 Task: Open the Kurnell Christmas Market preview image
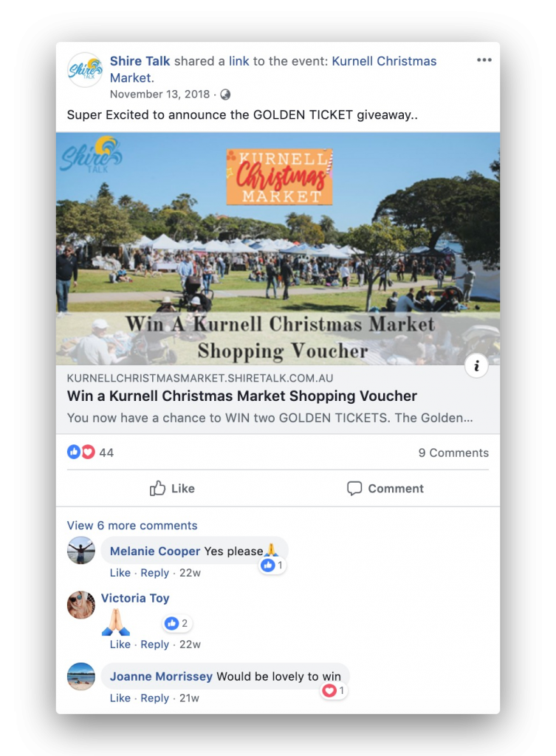[x=278, y=249]
